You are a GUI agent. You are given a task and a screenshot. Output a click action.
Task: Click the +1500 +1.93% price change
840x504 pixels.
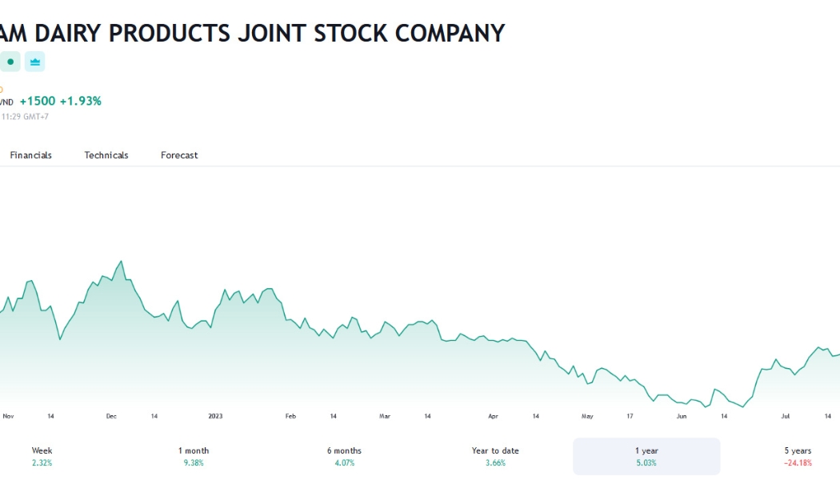tap(61, 102)
